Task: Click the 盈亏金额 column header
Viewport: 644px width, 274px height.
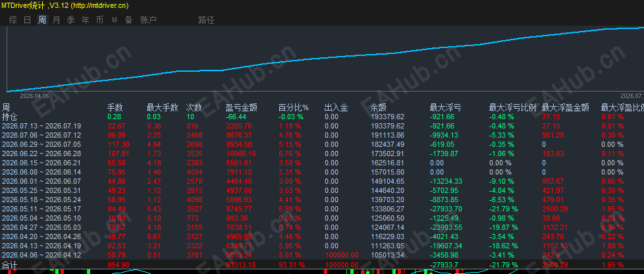Action: (242, 107)
